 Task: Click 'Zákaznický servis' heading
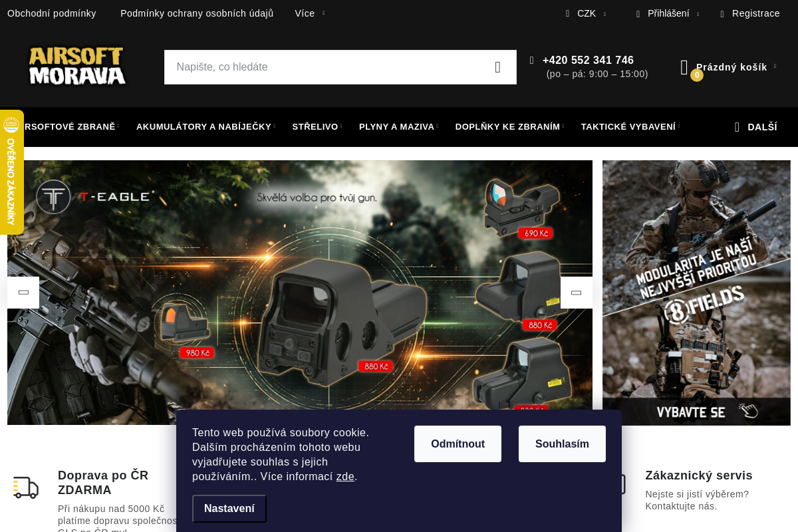pos(699,475)
